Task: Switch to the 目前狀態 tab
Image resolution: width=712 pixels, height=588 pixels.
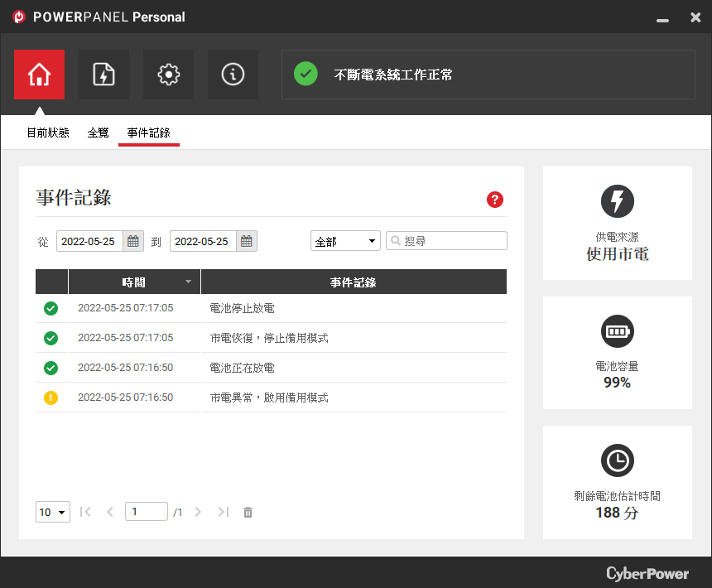Action: pyautogui.click(x=48, y=133)
